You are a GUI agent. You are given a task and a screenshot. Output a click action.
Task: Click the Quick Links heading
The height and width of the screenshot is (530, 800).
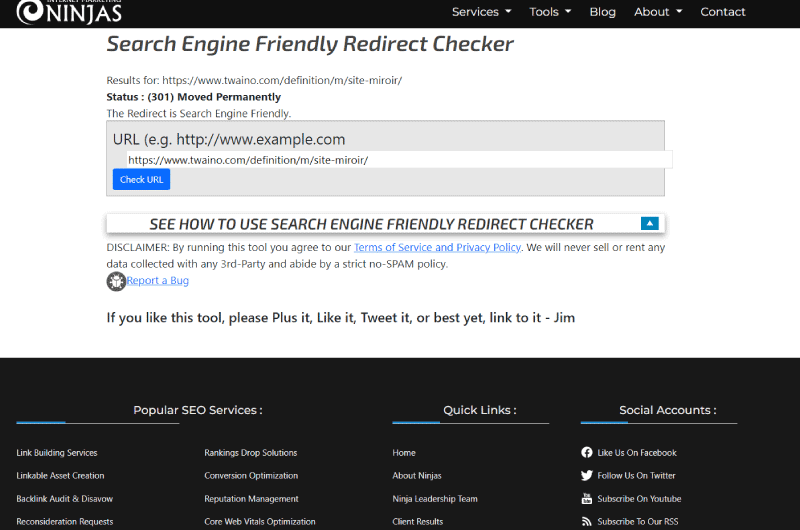coord(480,410)
